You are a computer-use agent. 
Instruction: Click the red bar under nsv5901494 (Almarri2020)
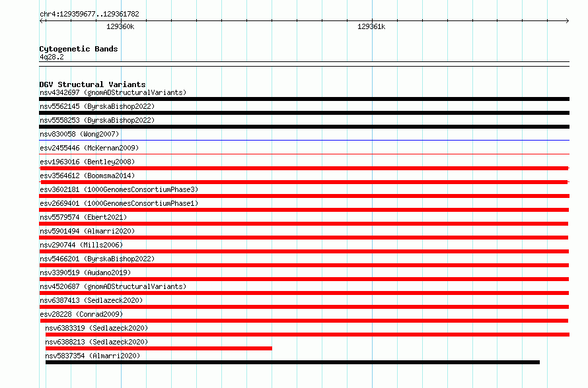[304, 238]
